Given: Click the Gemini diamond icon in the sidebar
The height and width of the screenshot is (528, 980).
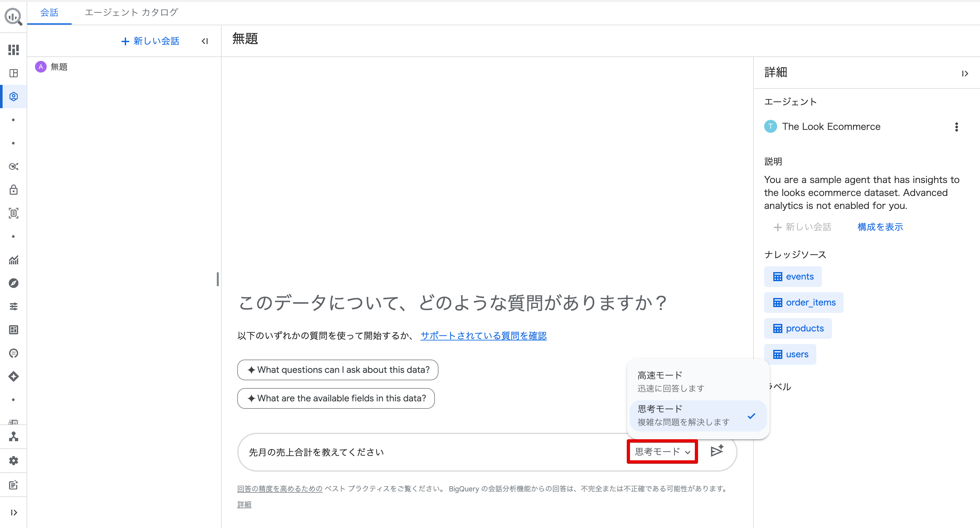Looking at the screenshot, I should coord(13,376).
